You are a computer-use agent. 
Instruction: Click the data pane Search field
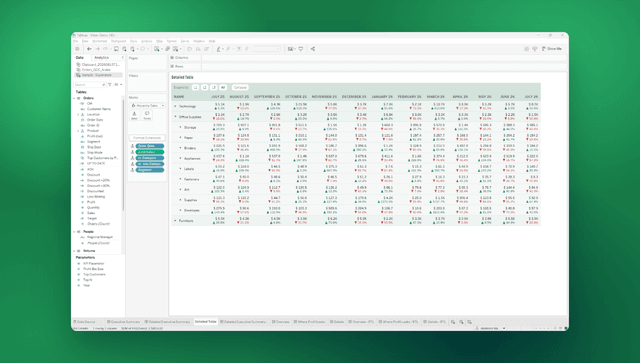90,85
